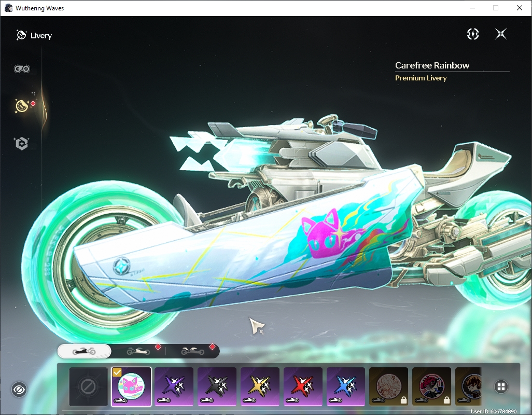
Task: Choose the blue star livery
Action: coord(346,386)
